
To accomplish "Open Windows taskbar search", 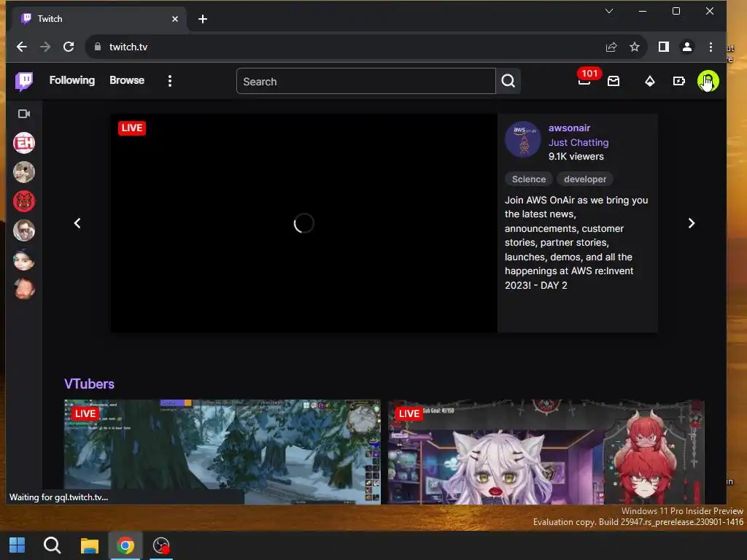I will [52, 545].
